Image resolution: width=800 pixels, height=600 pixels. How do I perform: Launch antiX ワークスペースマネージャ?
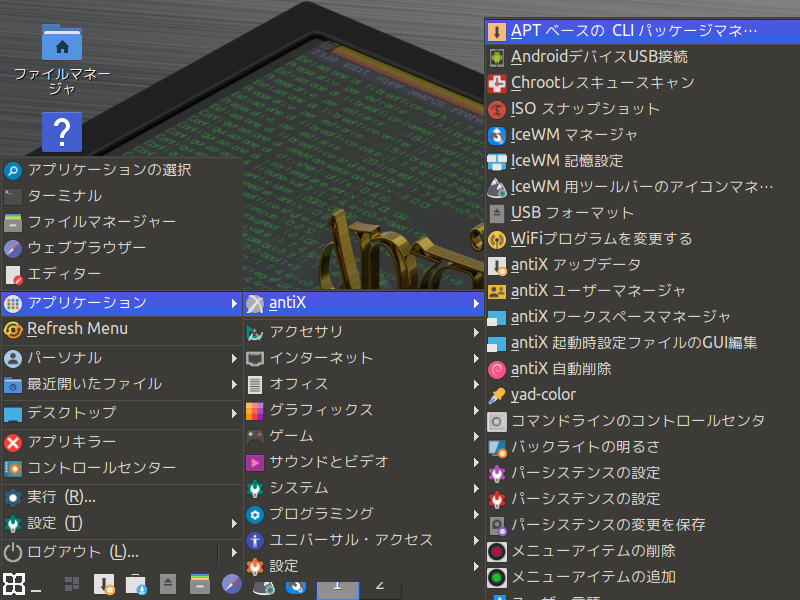(643, 317)
